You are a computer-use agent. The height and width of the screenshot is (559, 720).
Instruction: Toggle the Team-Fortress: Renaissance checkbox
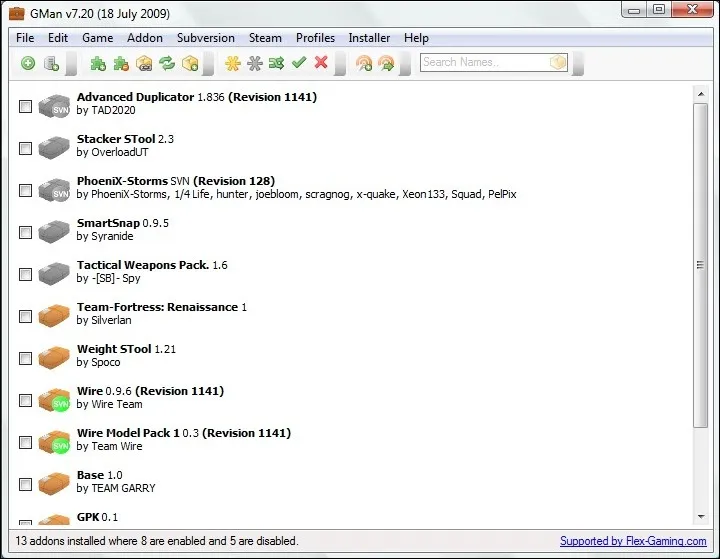click(25, 316)
